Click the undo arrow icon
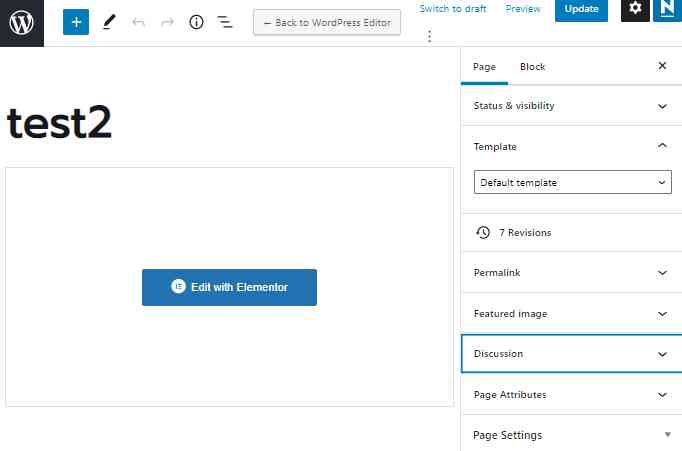This screenshot has height=451, width=682. 138,22
